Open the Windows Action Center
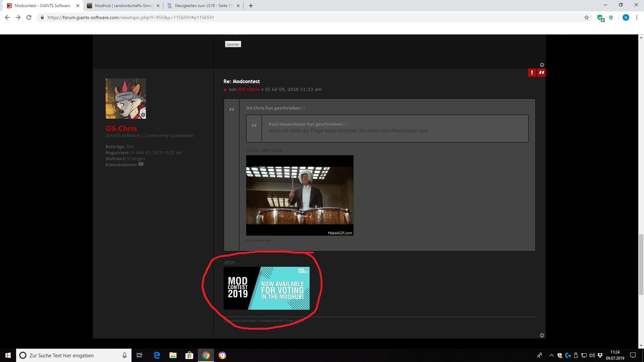This screenshot has height=362, width=644. [633, 355]
